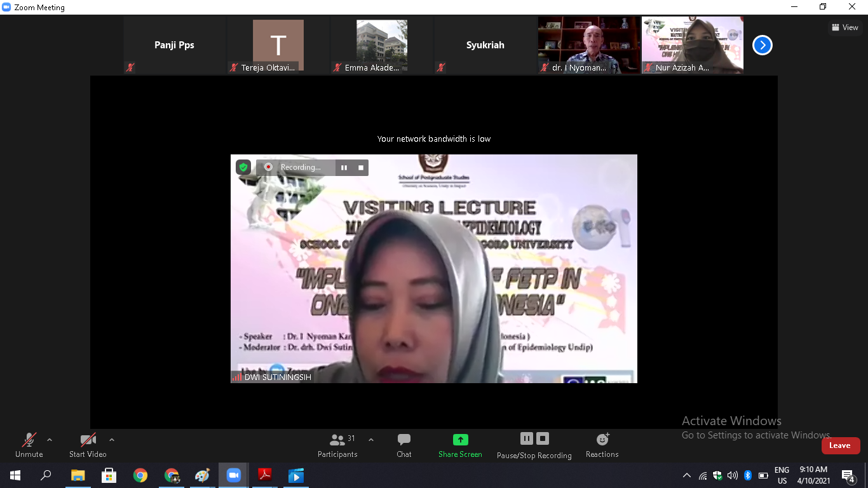Stop recording in top-left overlay
868x488 pixels.
361,168
